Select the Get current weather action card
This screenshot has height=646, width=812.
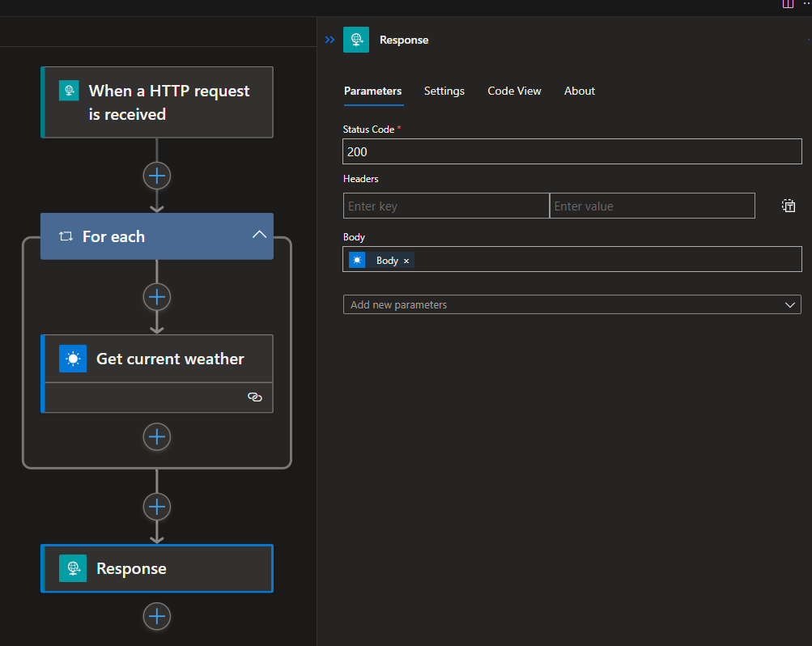point(157,374)
